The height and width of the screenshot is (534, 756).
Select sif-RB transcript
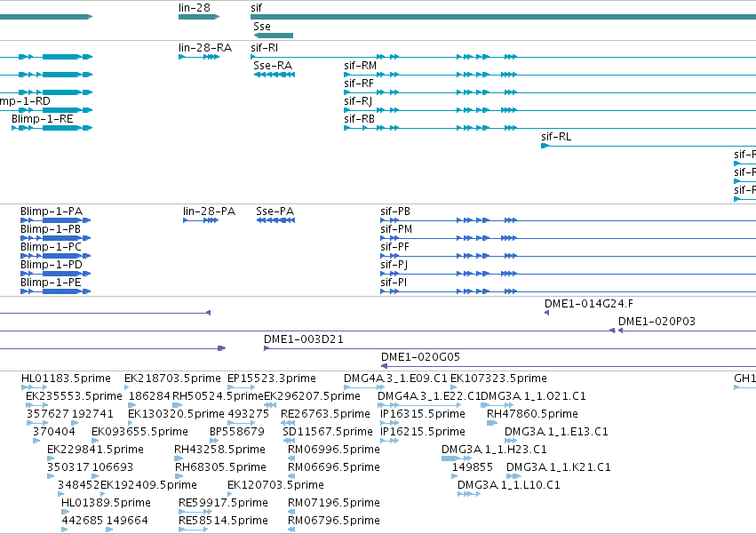click(550, 128)
